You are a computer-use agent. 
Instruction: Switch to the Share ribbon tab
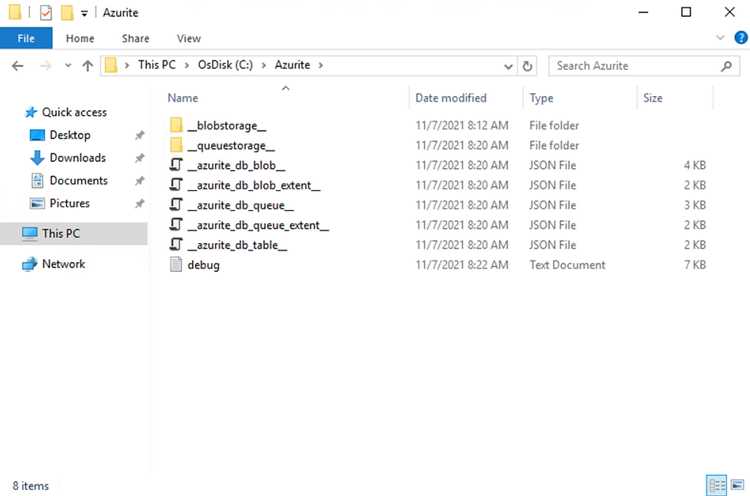pos(135,38)
